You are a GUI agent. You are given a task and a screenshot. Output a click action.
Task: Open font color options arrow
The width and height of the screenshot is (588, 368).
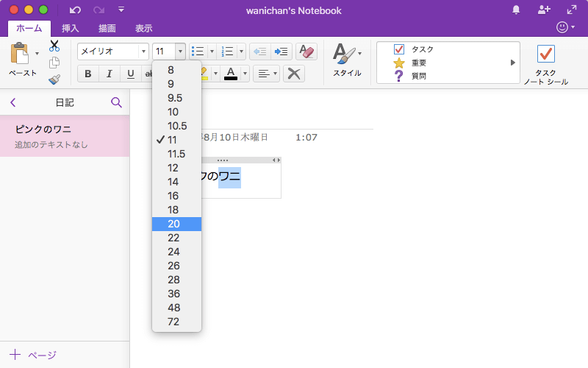pyautogui.click(x=245, y=74)
